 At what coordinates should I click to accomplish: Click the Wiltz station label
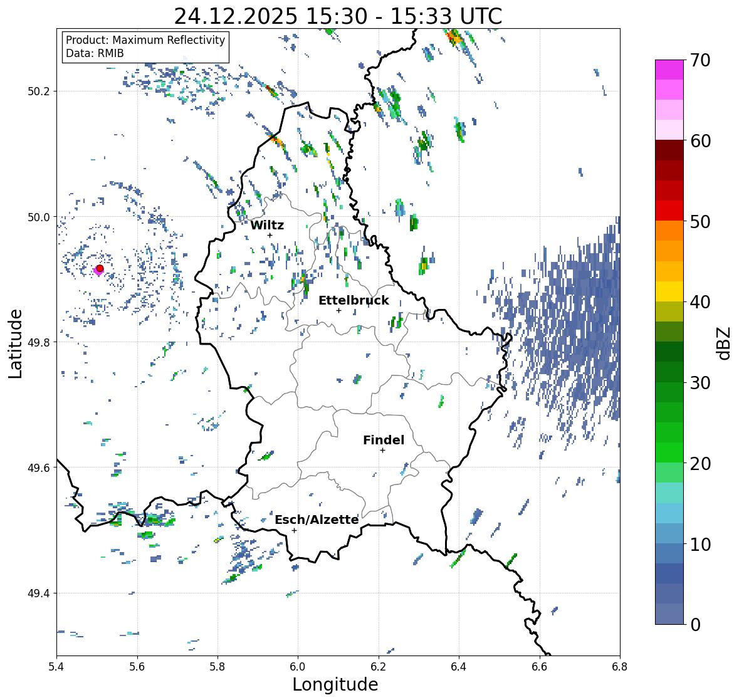(x=267, y=225)
